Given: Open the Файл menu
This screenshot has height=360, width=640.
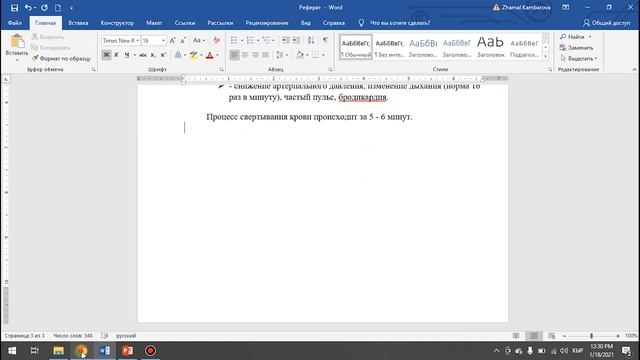Looking at the screenshot, I should [x=15, y=23].
